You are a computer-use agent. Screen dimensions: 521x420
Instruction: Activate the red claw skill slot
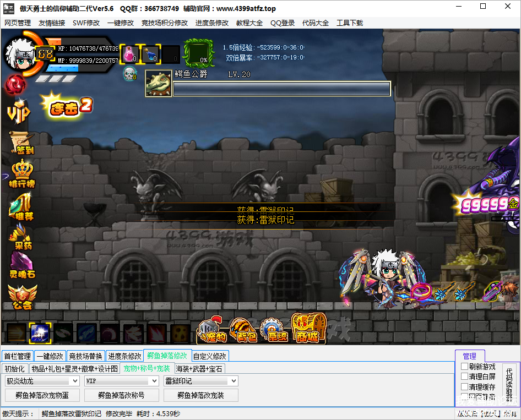(157, 333)
